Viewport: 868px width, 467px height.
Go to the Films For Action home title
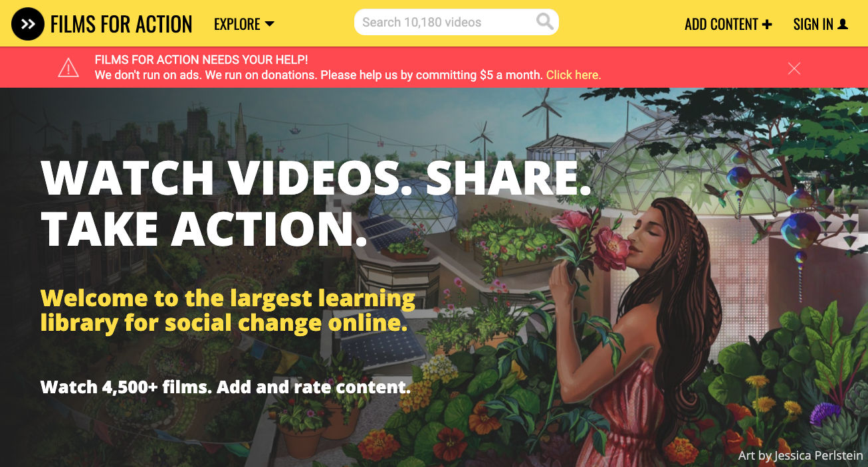[122, 25]
